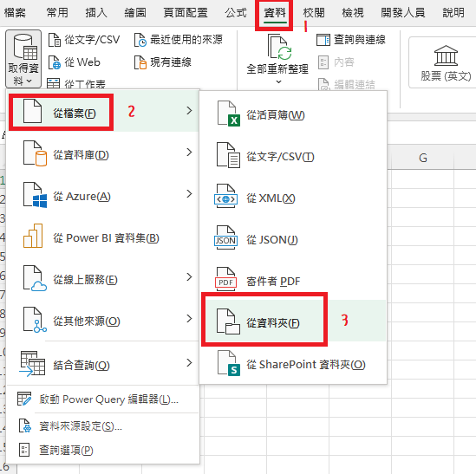Expand 從資料庫 submenu arrow
The height and width of the screenshot is (474, 476).
coord(189,152)
